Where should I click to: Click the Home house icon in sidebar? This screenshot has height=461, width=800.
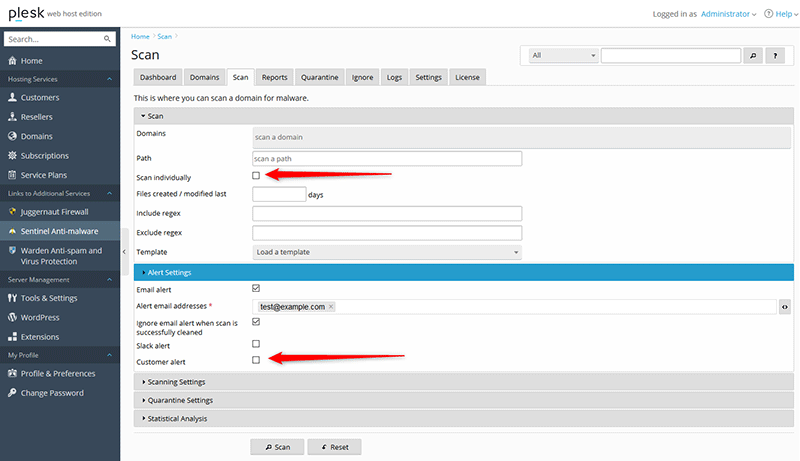[12, 61]
